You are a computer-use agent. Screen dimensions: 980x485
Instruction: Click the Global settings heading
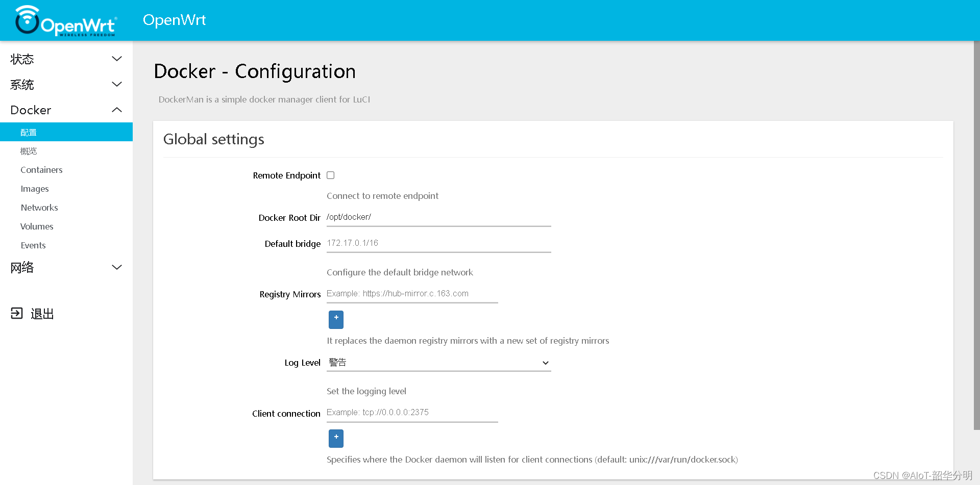pos(214,139)
